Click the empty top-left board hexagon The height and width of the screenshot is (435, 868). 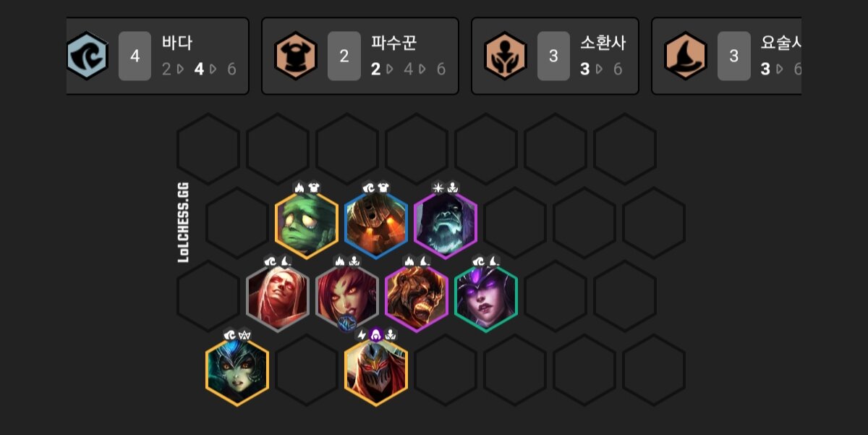pos(208,148)
